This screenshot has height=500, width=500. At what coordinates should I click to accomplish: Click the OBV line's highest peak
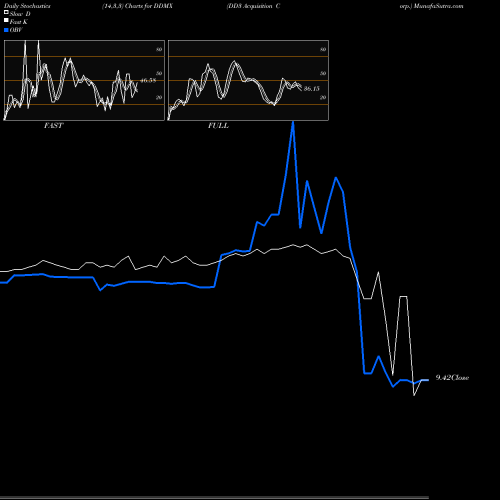click(293, 123)
